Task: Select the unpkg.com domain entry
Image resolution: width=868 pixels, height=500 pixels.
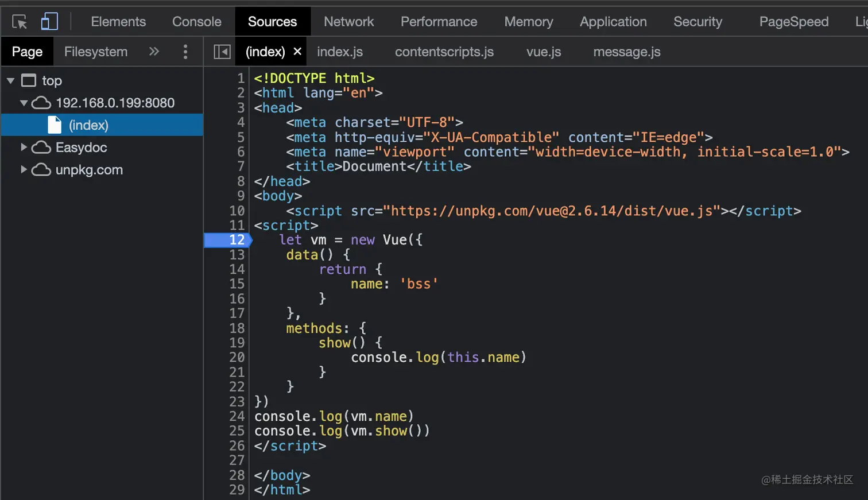Action: 89,170
